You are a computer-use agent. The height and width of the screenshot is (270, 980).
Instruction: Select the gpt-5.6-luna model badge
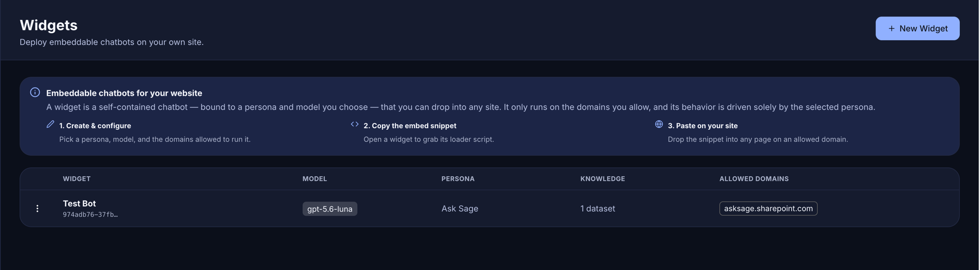[330, 209]
